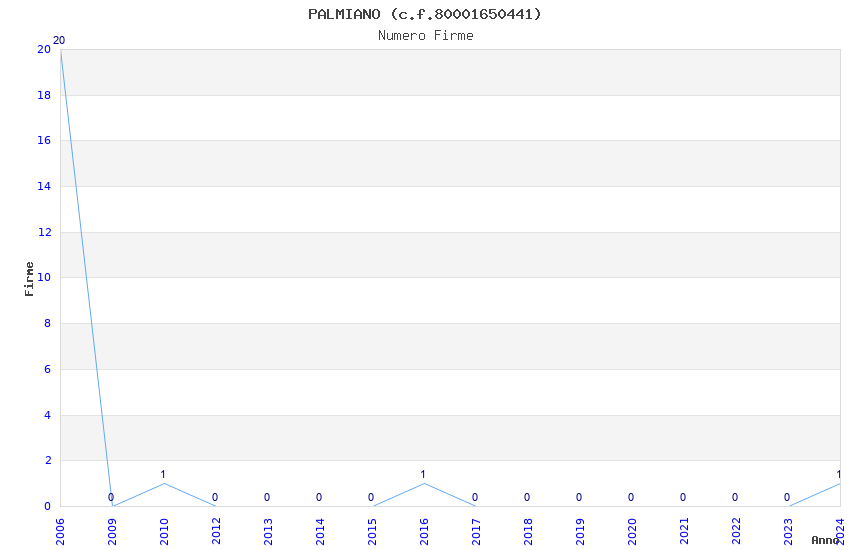Click the chart title "PALMIANO (c.f.80001650441)"
850x550 pixels.
coord(424,14)
